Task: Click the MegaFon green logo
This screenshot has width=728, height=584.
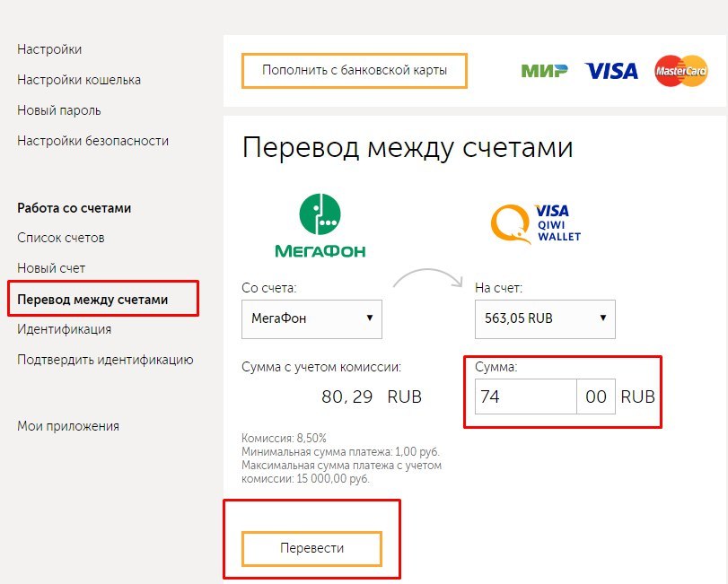Action: [320, 225]
